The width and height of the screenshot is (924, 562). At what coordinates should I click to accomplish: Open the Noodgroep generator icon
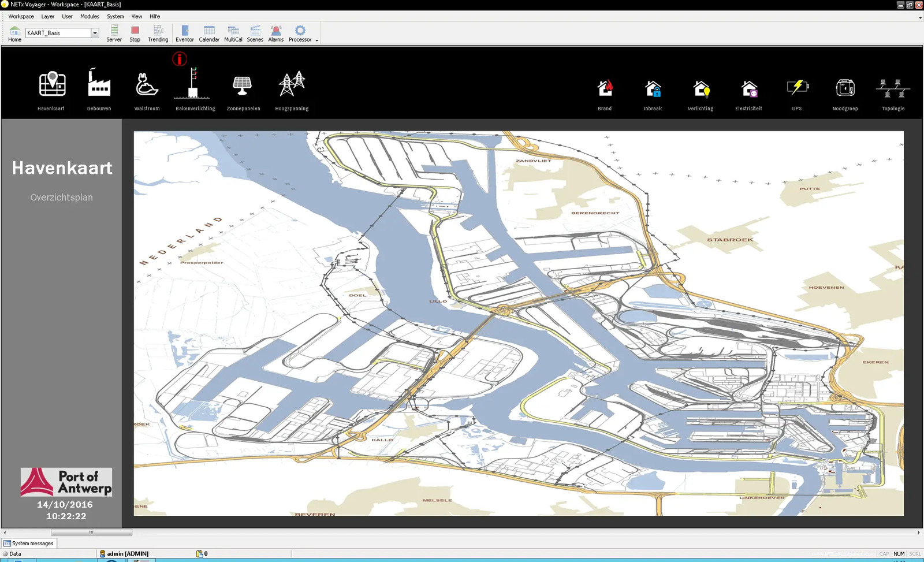tap(845, 88)
